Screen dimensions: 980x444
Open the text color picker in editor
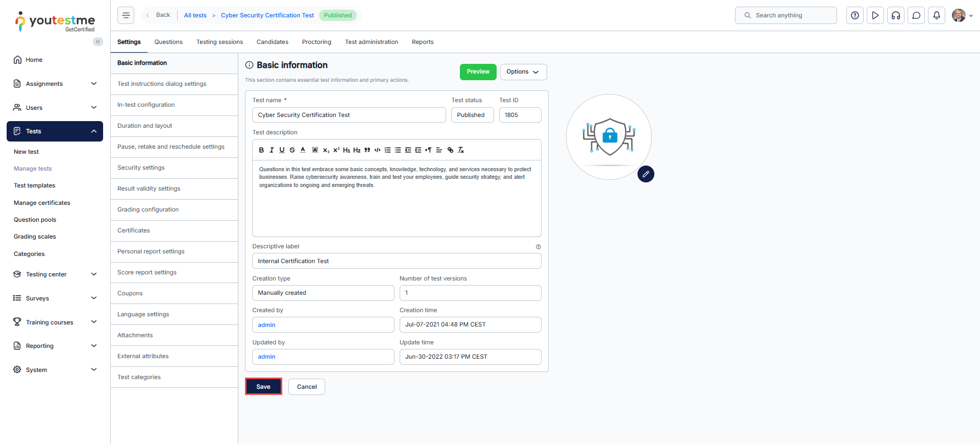click(x=303, y=150)
